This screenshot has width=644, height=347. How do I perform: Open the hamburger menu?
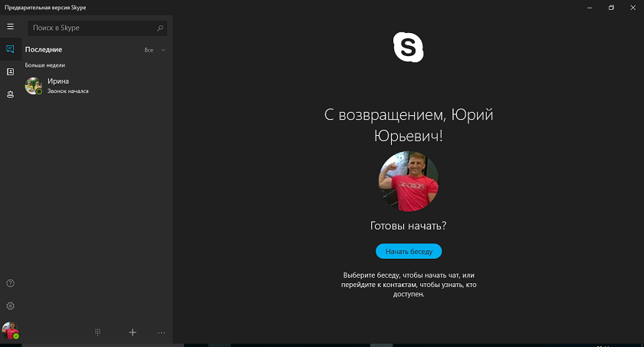point(10,27)
